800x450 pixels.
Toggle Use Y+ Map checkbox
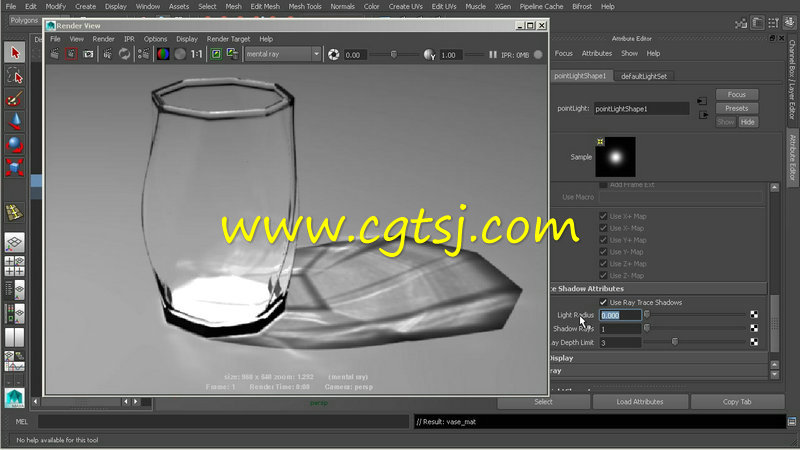pos(603,240)
